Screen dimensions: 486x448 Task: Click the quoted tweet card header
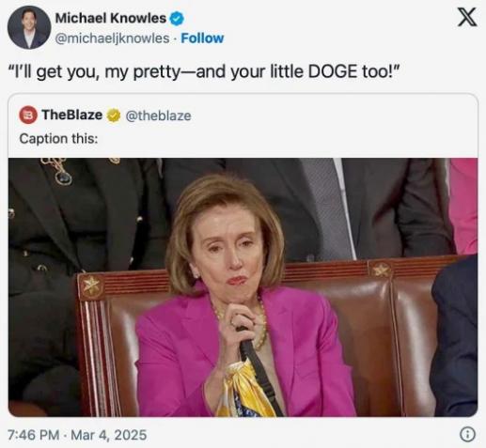coord(105,116)
